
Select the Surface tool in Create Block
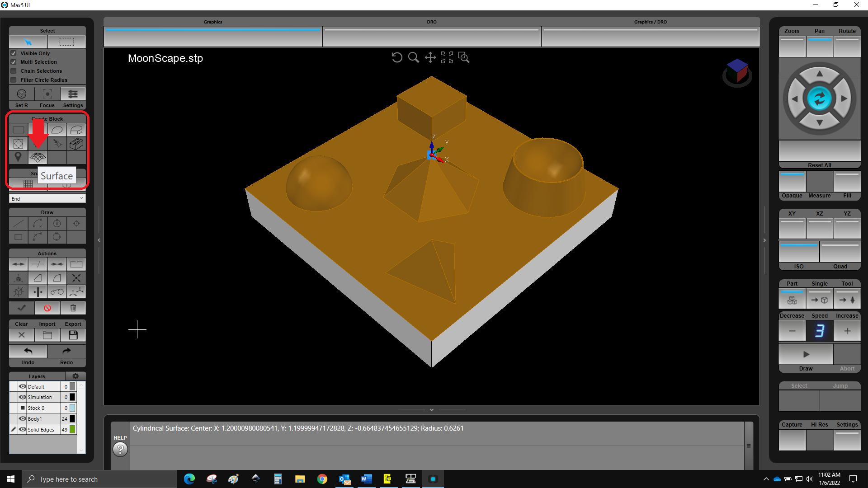[x=38, y=157]
